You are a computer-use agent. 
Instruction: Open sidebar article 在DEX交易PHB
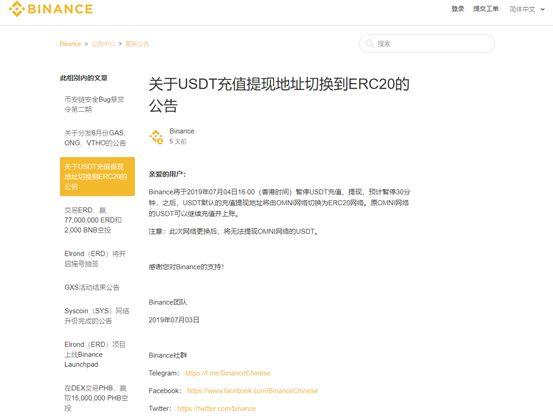point(96,398)
